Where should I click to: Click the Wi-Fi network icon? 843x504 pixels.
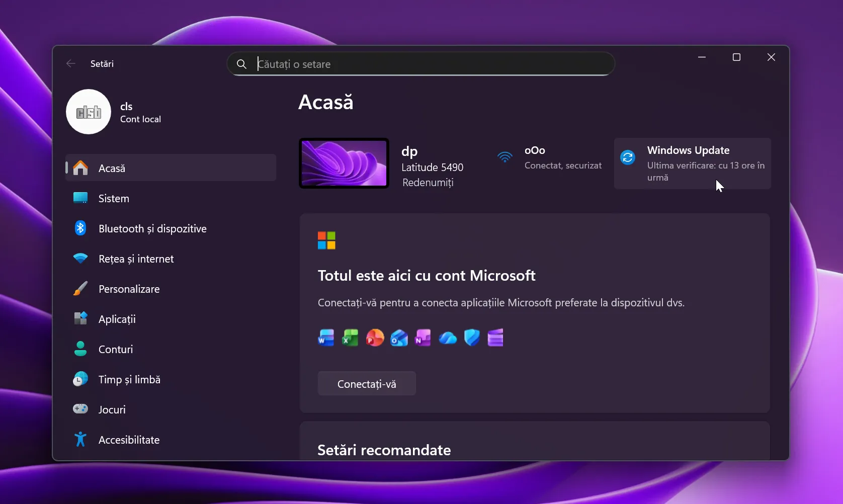tap(504, 157)
